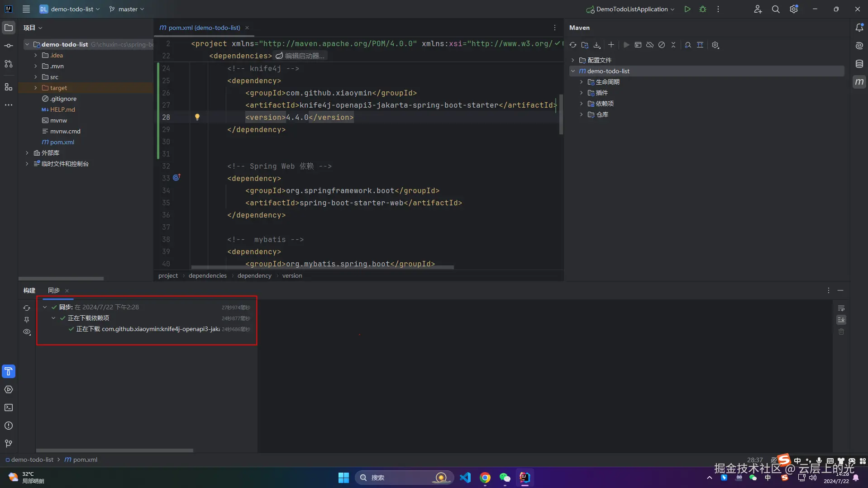Screen dimensions: 868x488
Task: Show Maven dependencies diagram icon
Action: 688,45
